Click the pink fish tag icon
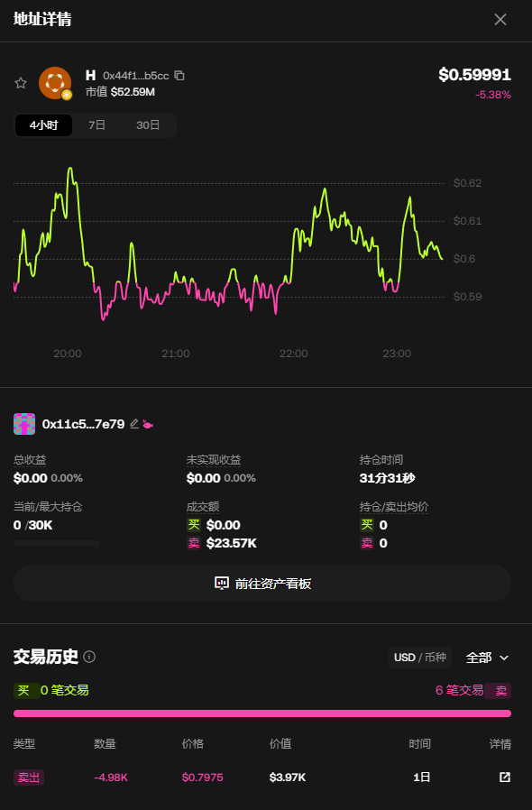This screenshot has height=810, width=532. 148,424
